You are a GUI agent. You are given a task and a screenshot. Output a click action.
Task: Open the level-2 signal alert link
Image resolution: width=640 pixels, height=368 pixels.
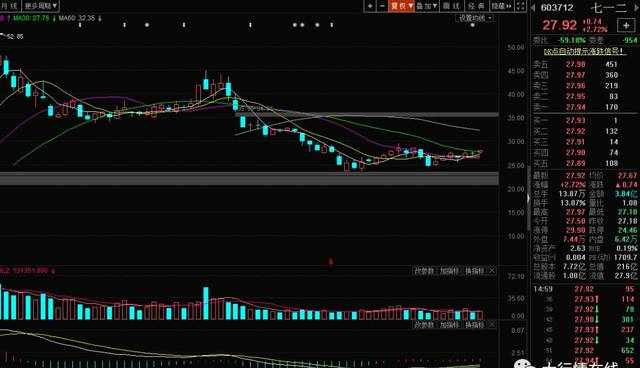pos(584,51)
